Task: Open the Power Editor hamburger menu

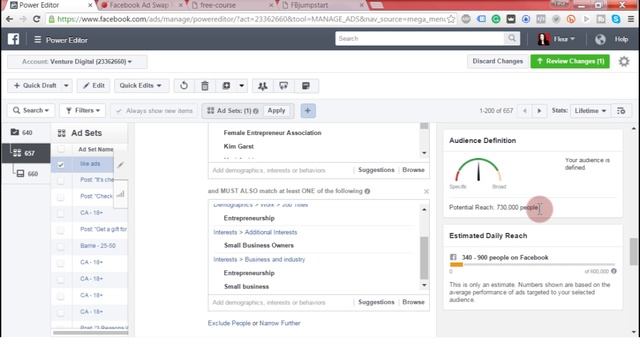Action: [x=38, y=40]
